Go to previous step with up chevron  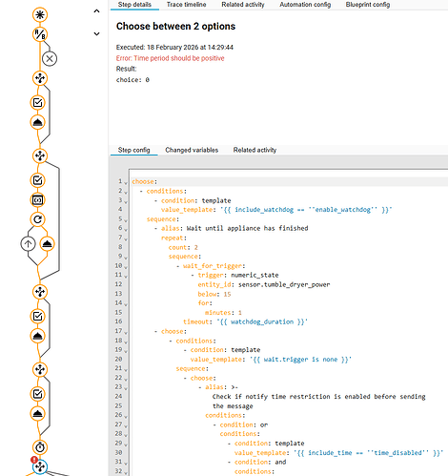click(x=96, y=11)
